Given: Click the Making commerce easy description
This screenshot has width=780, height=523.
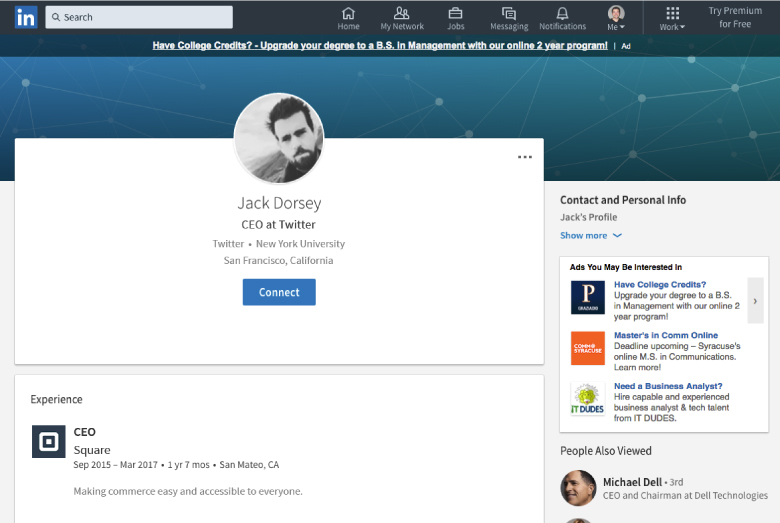Looking at the screenshot, I should tap(188, 492).
